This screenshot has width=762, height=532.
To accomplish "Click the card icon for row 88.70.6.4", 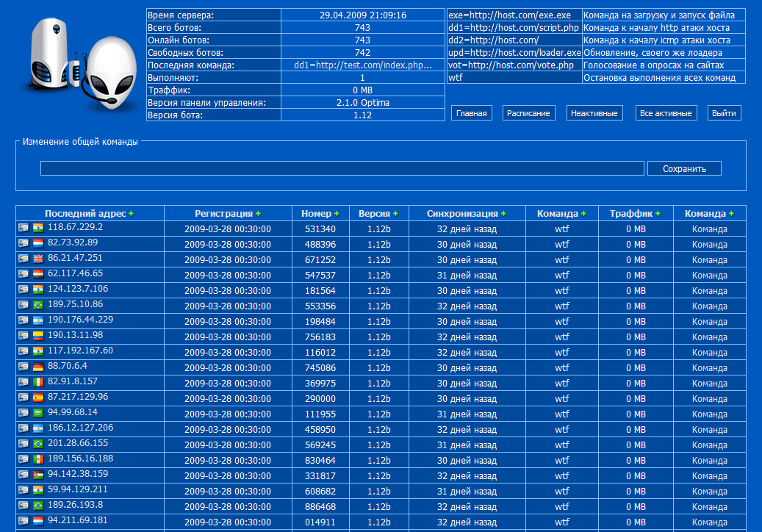I will click(24, 367).
